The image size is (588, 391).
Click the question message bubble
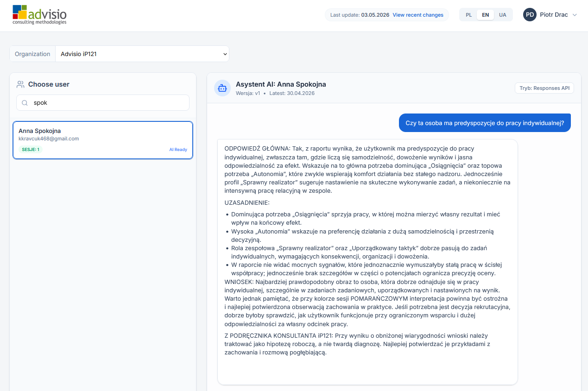[x=485, y=123]
